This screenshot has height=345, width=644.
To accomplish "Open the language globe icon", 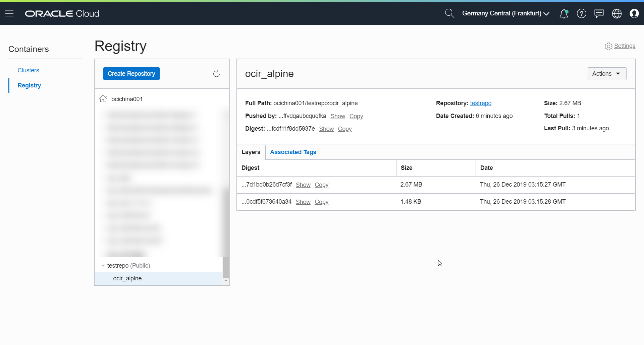I will pos(617,13).
